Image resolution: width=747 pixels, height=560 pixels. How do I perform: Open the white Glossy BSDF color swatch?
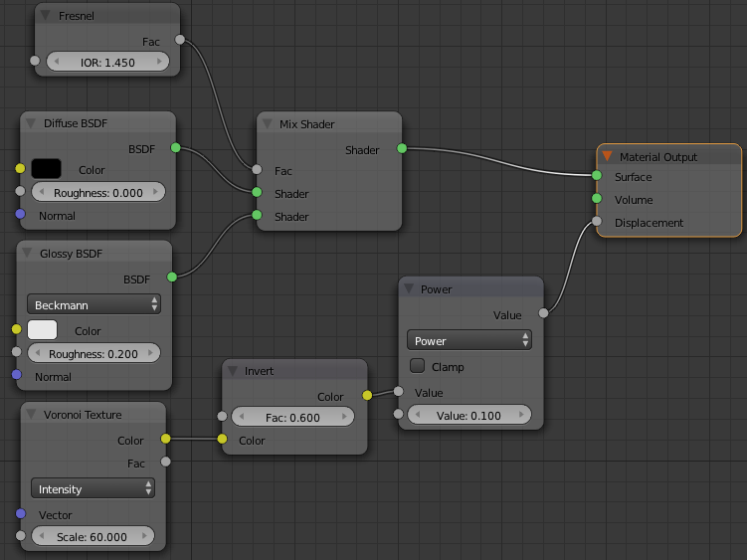coord(43,330)
